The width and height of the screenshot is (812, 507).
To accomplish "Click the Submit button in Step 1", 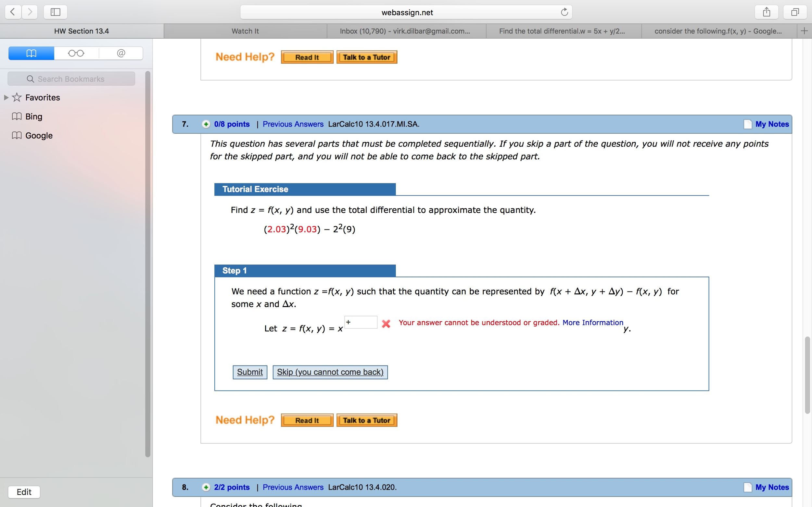I will pos(250,372).
